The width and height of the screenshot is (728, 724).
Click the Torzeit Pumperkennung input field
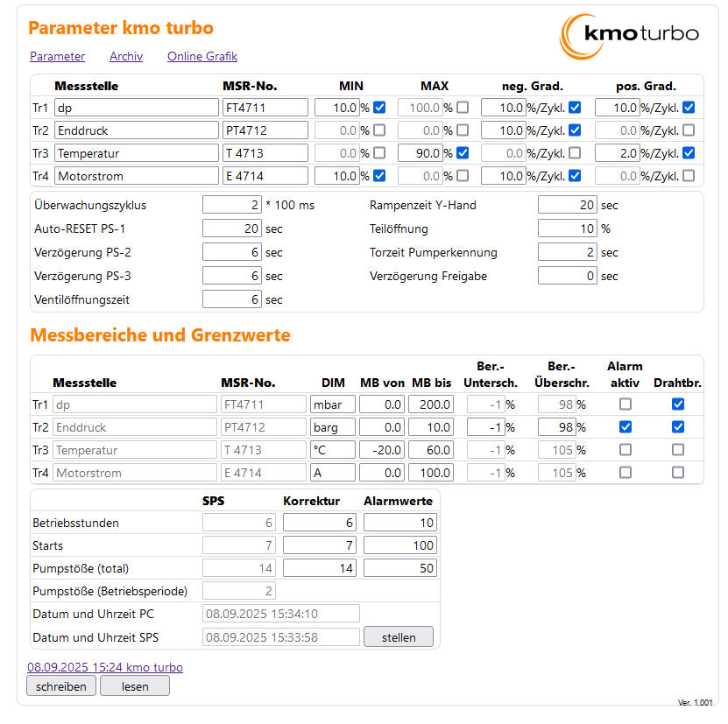point(568,252)
